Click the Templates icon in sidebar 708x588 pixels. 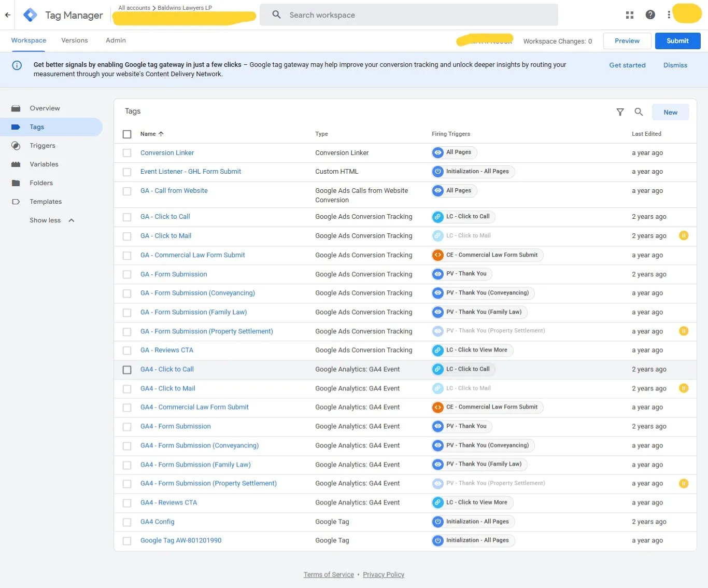coord(16,202)
